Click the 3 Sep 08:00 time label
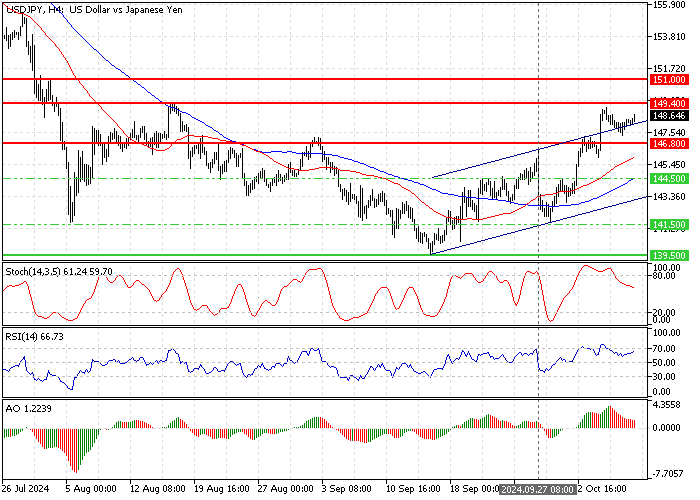 [347, 489]
